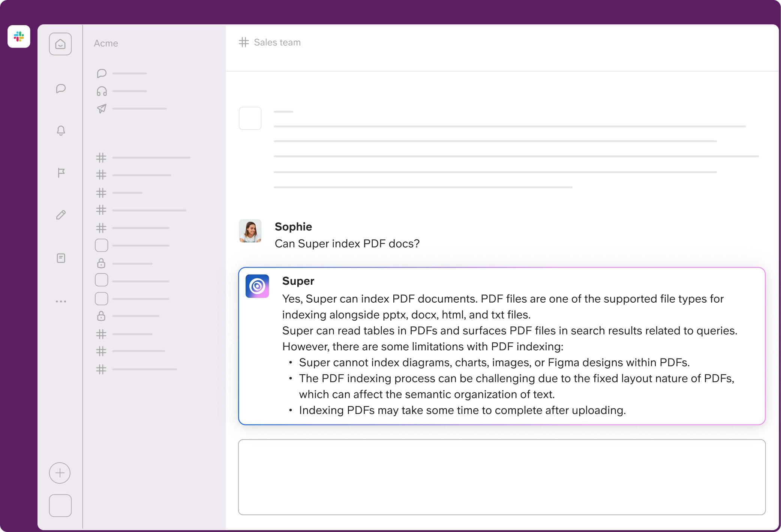This screenshot has height=532, width=781.
Task: Click into the message input box
Action: coord(501,477)
